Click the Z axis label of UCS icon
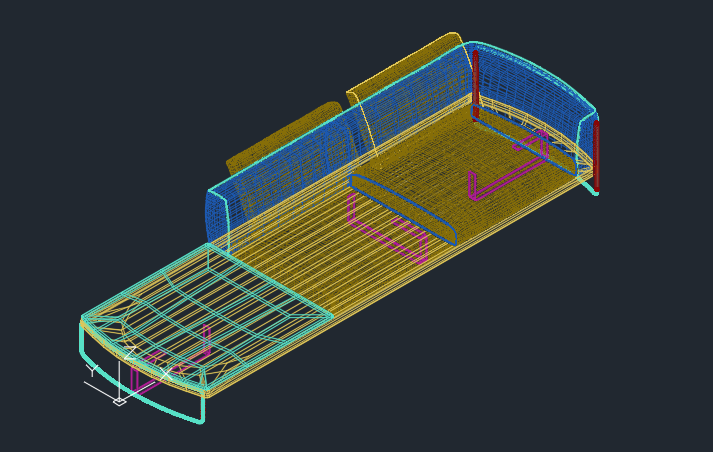The image size is (713, 452). click(x=131, y=353)
